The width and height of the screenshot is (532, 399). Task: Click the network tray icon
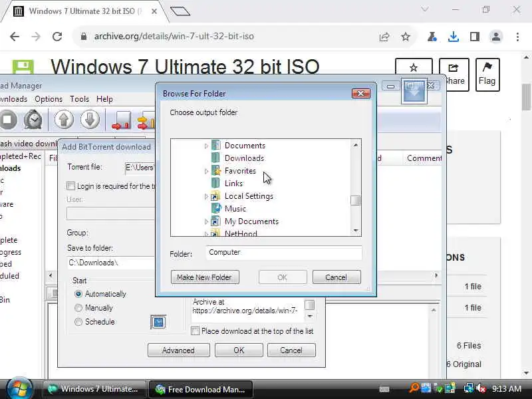(469, 388)
